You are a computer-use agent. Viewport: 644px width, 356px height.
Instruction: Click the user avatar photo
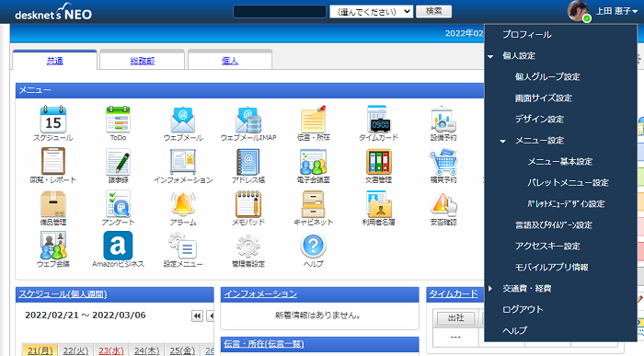579,11
